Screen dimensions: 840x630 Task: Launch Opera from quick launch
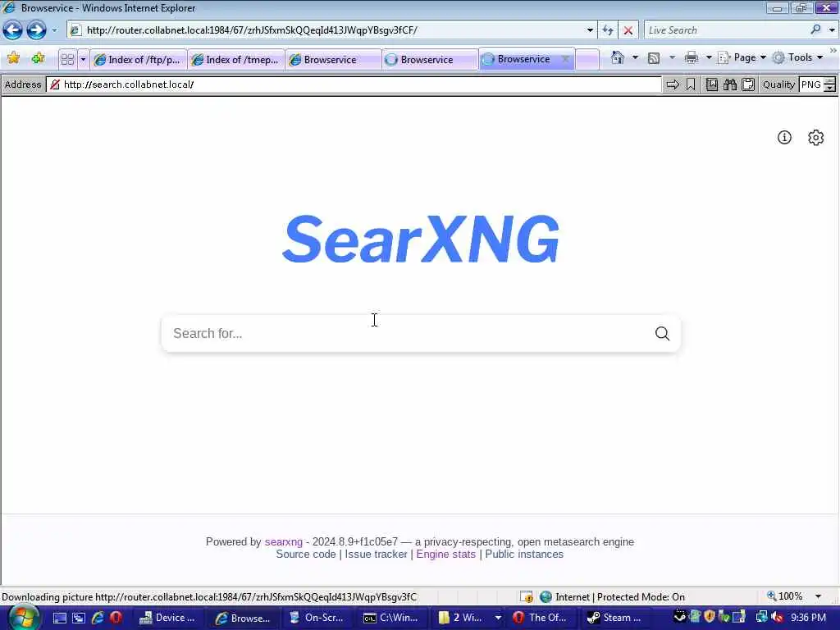[116, 618]
